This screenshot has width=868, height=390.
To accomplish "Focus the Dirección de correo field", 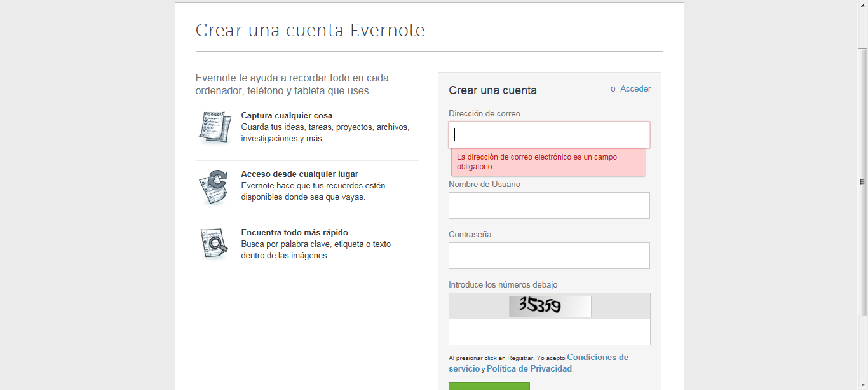I will 549,135.
